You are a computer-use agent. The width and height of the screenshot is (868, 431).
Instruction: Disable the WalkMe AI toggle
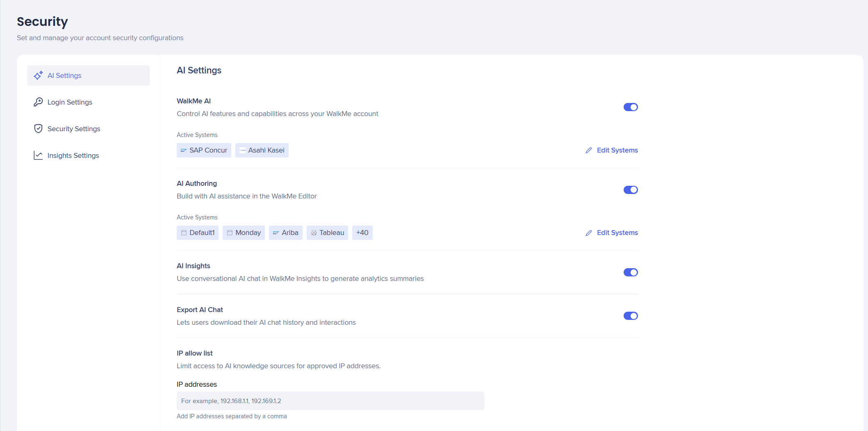tap(631, 107)
